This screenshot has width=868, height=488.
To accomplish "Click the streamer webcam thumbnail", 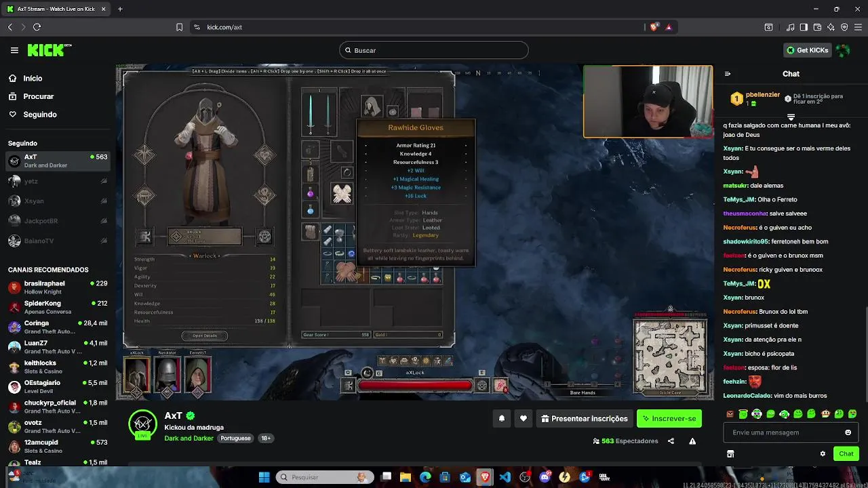I will (648, 102).
